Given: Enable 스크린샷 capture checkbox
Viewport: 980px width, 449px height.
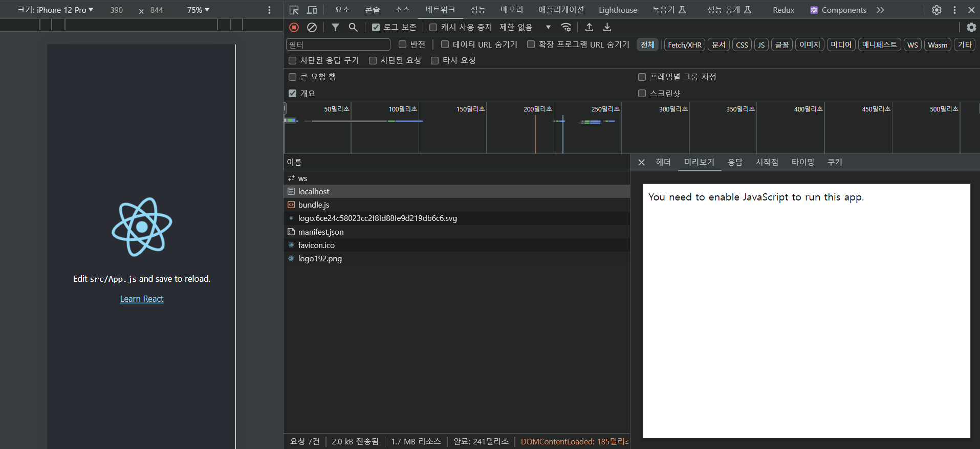Looking at the screenshot, I should (642, 93).
